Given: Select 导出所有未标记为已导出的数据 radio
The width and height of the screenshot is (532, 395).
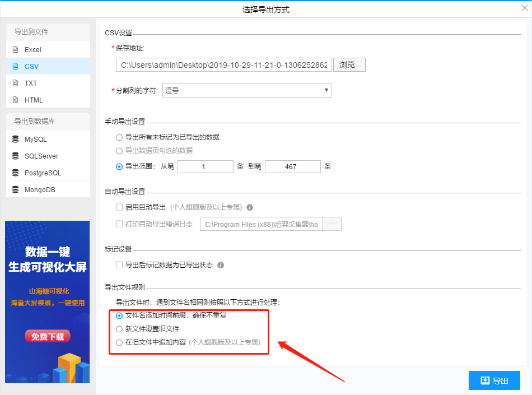Looking at the screenshot, I should [119, 137].
